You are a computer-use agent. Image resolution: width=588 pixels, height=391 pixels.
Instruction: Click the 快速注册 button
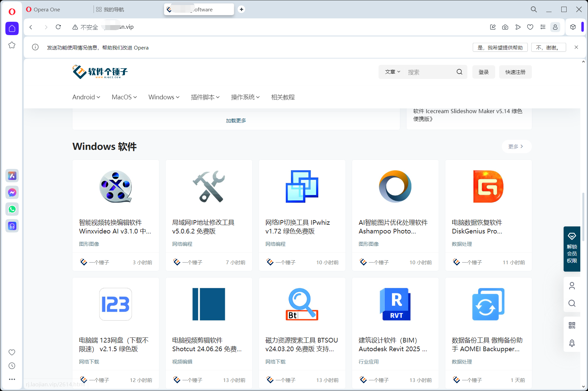point(515,72)
